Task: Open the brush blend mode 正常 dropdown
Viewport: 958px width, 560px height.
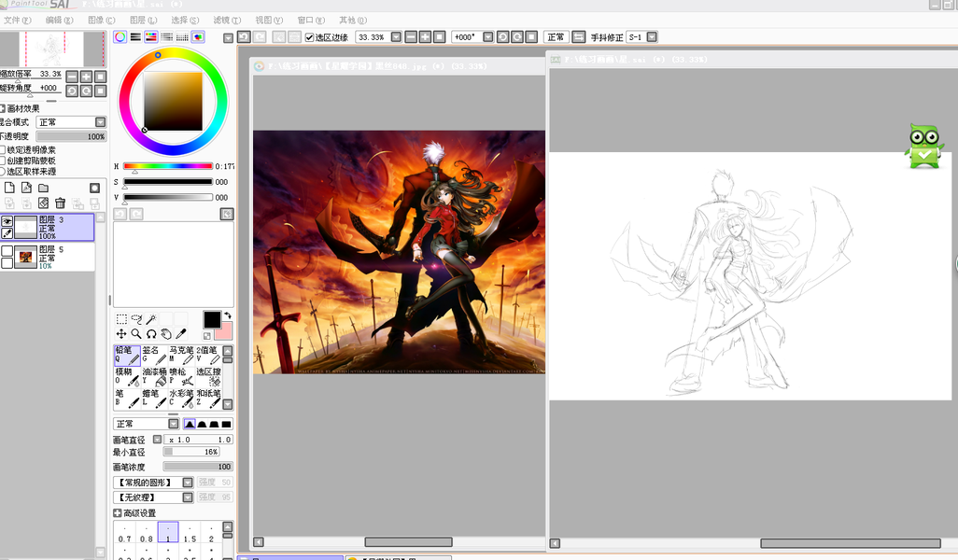Action: click(146, 424)
